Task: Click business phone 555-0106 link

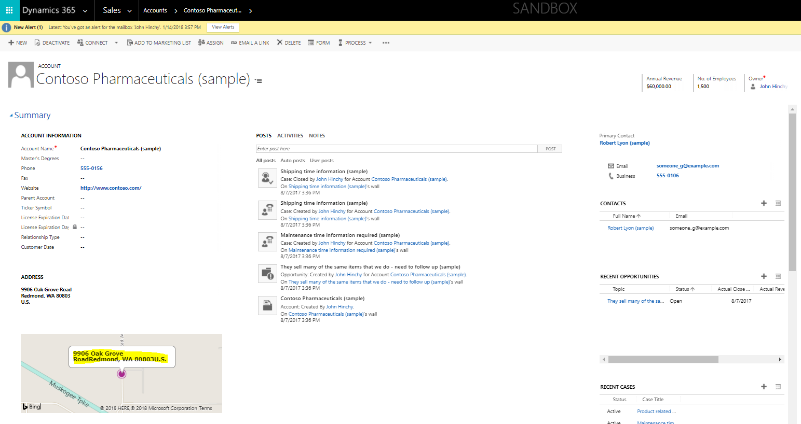Action: tap(668, 176)
